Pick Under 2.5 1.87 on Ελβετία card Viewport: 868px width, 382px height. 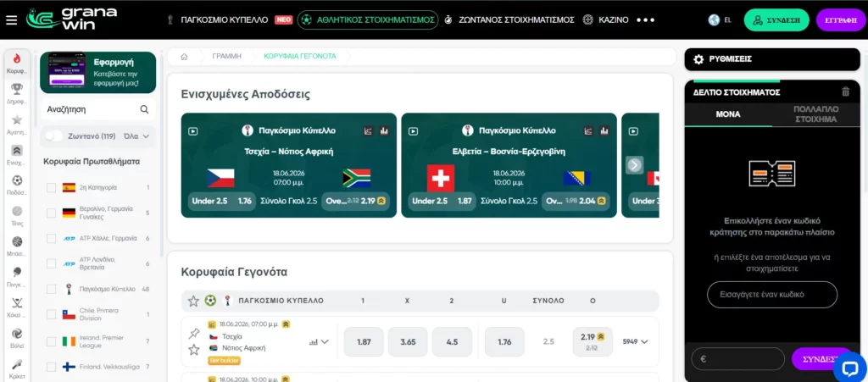[442, 202]
